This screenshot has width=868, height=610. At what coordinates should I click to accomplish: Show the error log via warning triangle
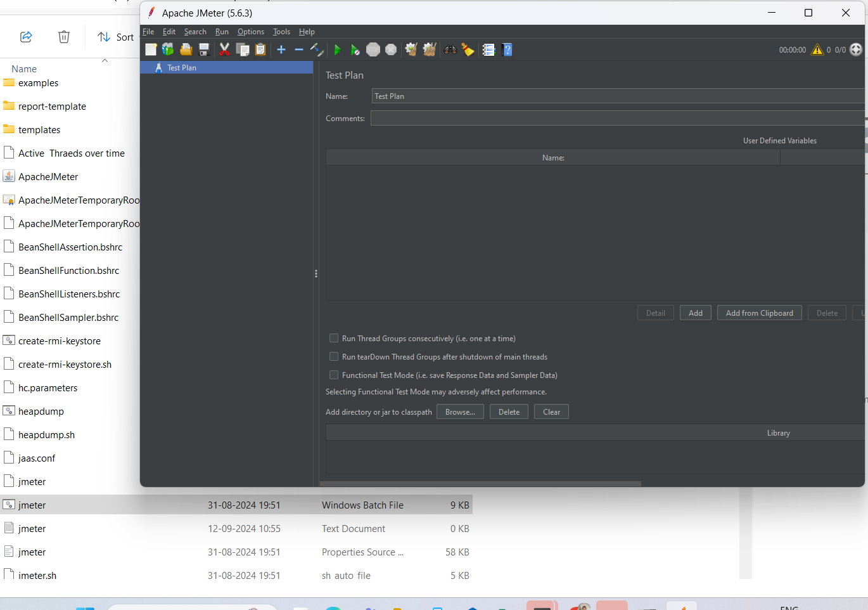point(817,49)
